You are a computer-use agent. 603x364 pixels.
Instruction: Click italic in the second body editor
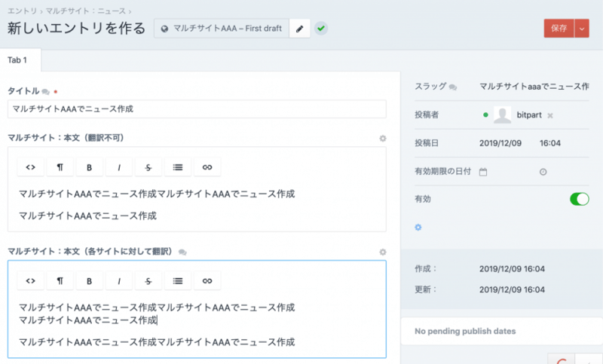pos(118,281)
